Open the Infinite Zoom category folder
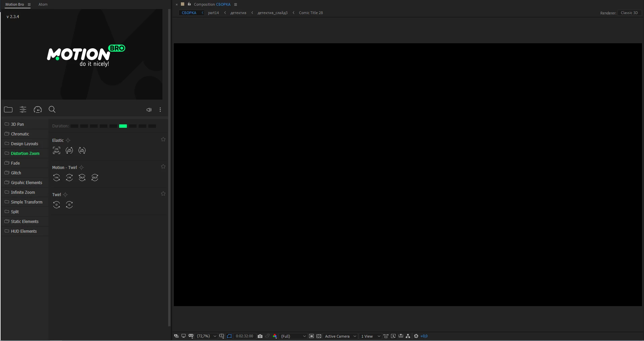This screenshot has height=341, width=644. pyautogui.click(x=24, y=192)
